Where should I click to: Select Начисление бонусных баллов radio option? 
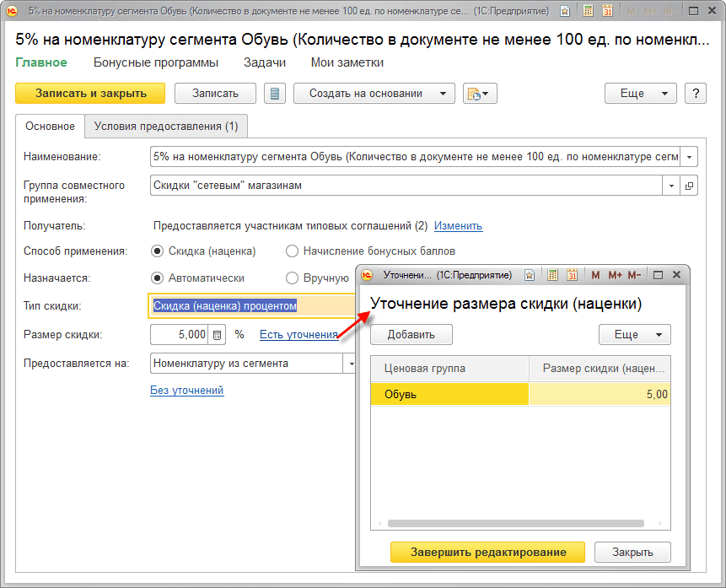292,251
